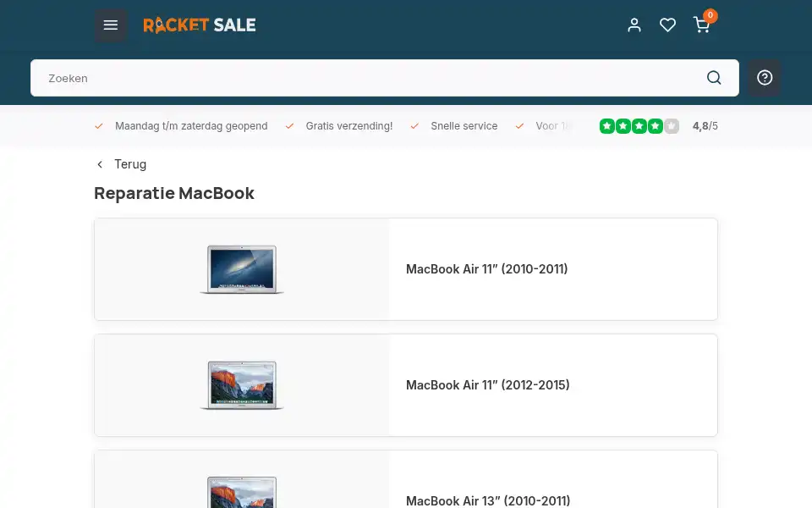
Task: Click 'Snelle service' text
Action: tap(464, 126)
